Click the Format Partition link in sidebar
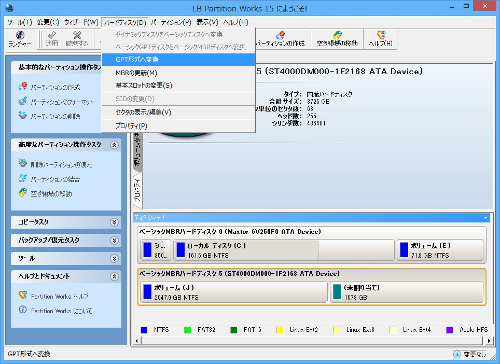 62,102
